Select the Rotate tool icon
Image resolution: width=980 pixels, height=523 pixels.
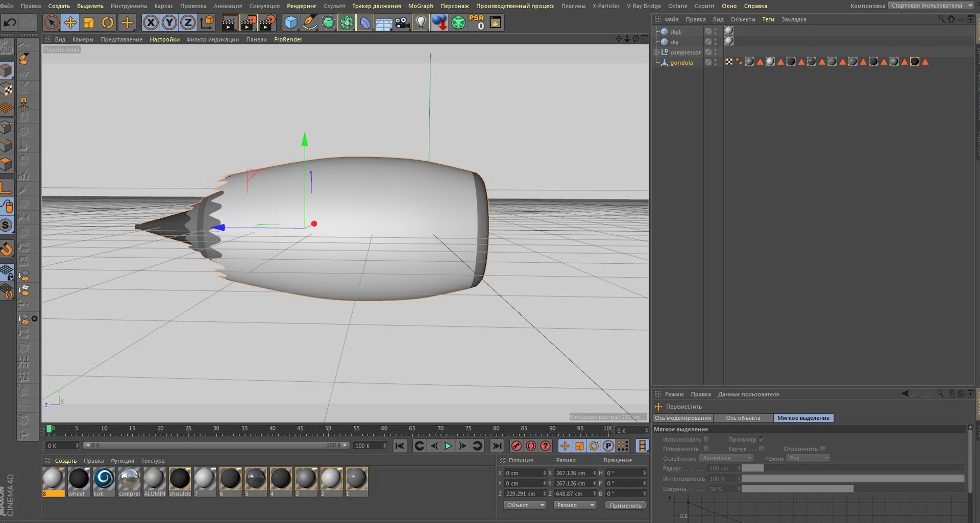coord(107,22)
